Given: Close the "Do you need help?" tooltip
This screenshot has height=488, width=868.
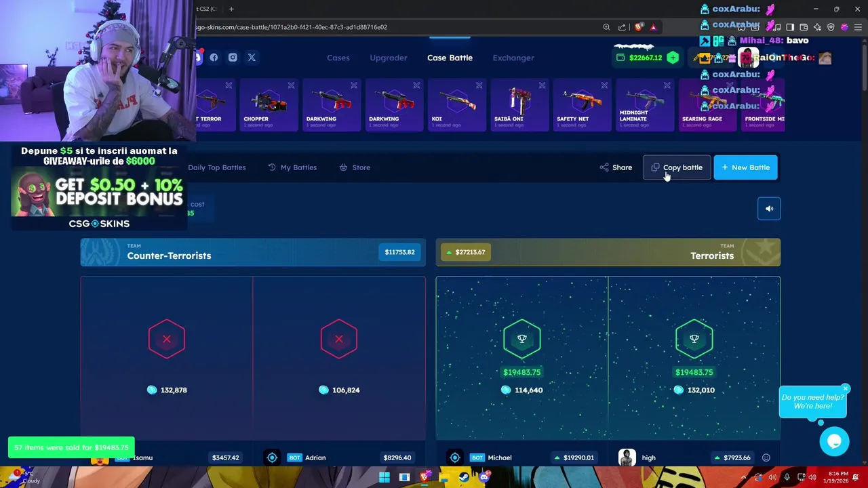Looking at the screenshot, I should [846, 388].
